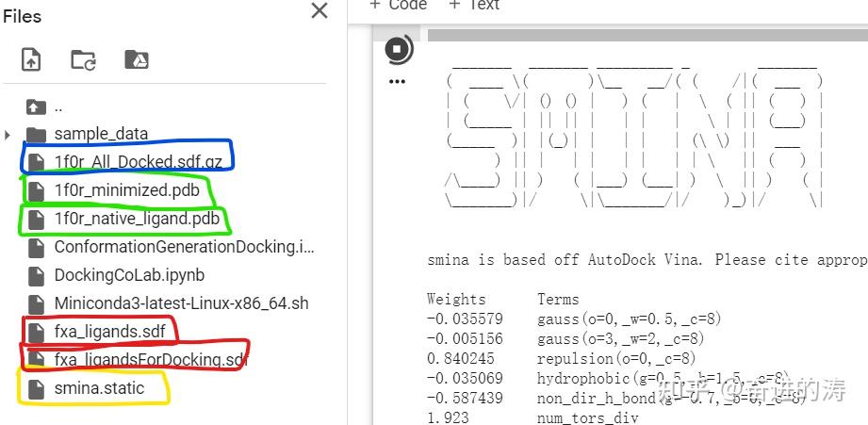Select the fxa_ligandsForDocking.sdf file
Screen dimensions: 868x425
coord(151,360)
